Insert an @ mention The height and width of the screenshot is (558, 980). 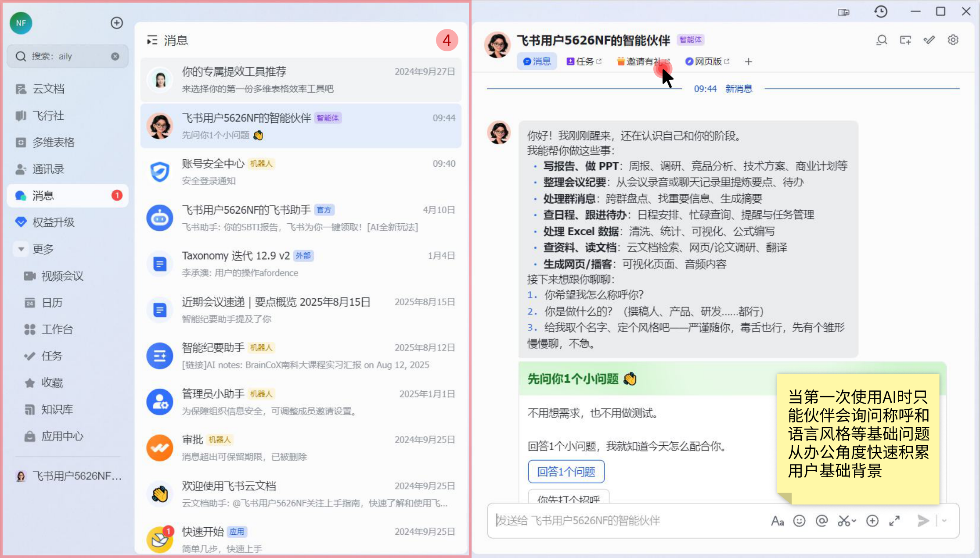tap(821, 521)
